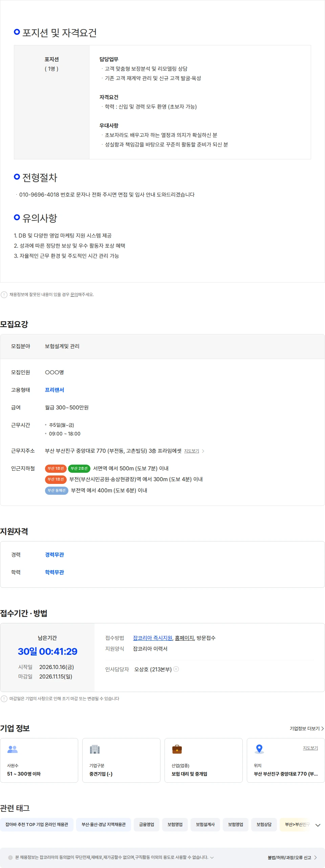The image size is (325, 868).
Task: Click the remaining time 30일 countdown
Action: [x=47, y=651]
